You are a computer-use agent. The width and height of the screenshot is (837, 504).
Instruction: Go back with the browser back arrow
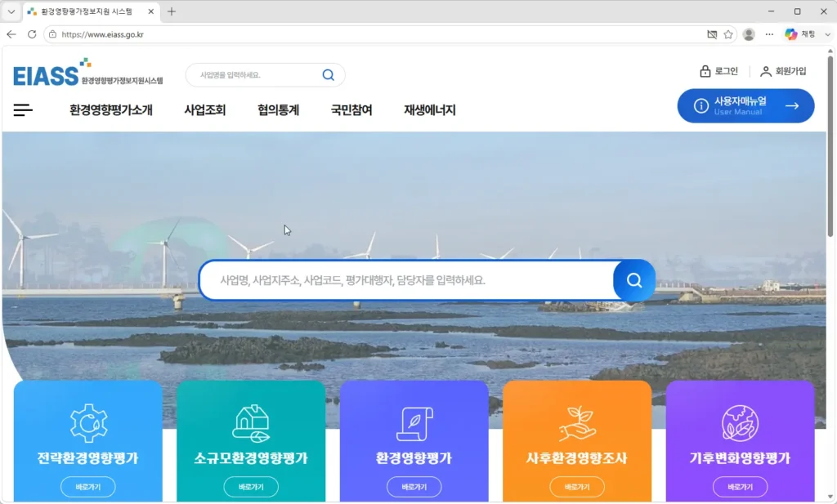(x=11, y=34)
